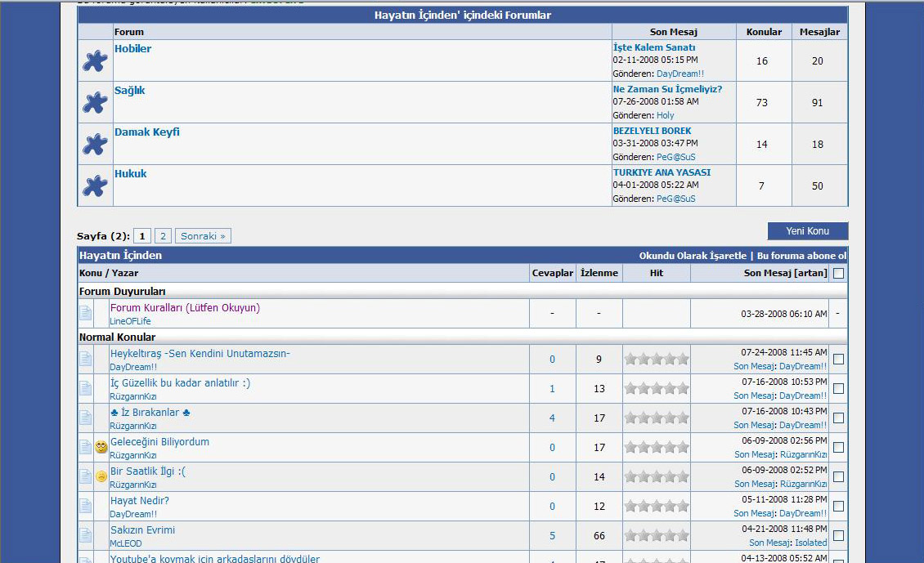Image resolution: width=924 pixels, height=563 pixels.
Task: Click the Sağlık forum status icon
Action: tap(95, 102)
